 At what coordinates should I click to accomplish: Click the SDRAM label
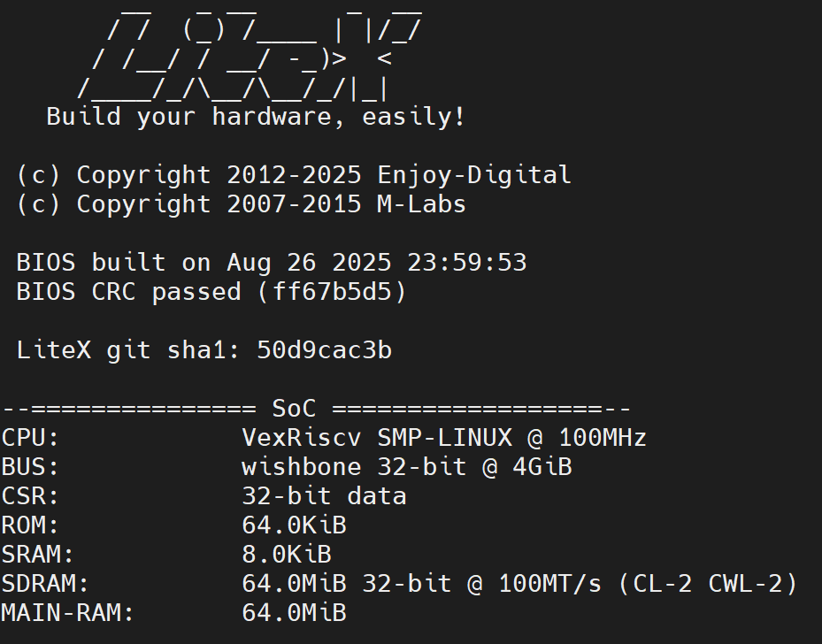click(45, 584)
